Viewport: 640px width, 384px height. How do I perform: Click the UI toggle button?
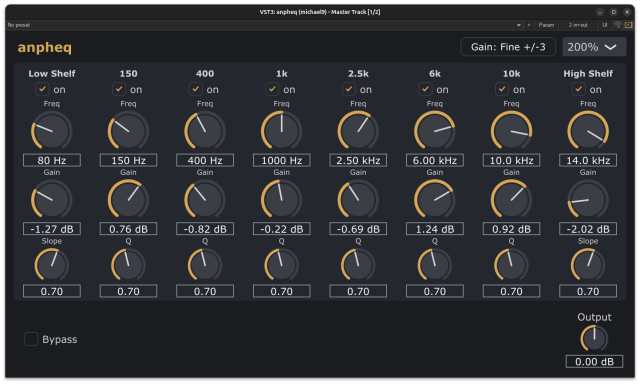604,25
